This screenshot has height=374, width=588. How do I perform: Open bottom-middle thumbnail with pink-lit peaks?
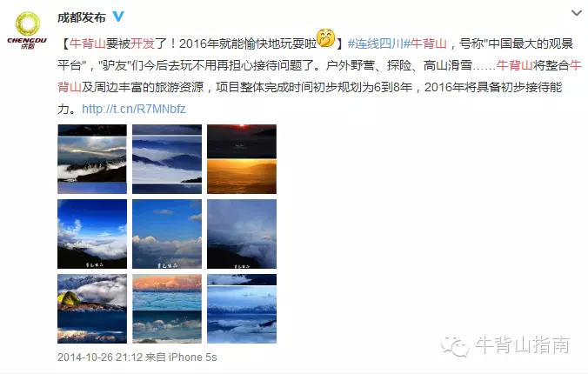coord(167,309)
